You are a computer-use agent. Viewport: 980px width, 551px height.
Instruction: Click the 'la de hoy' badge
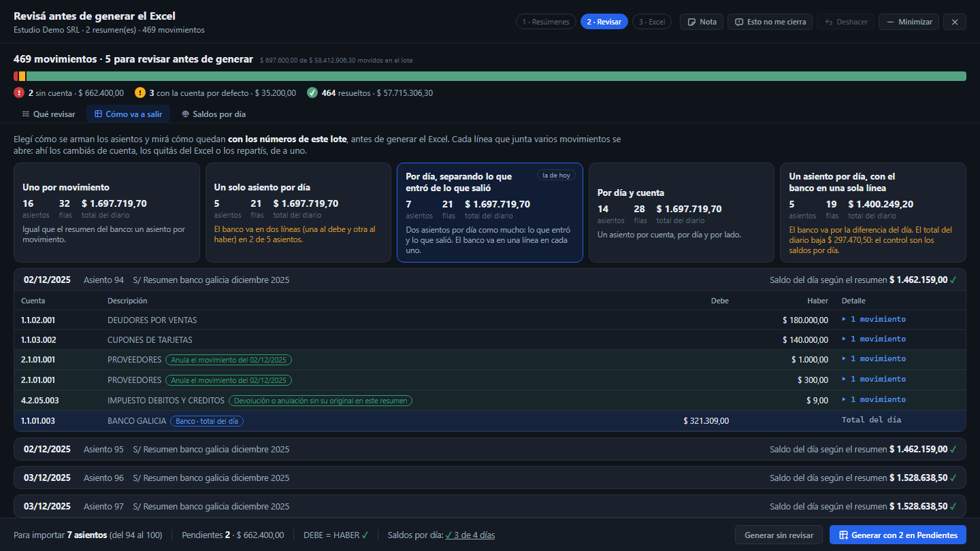coord(556,175)
